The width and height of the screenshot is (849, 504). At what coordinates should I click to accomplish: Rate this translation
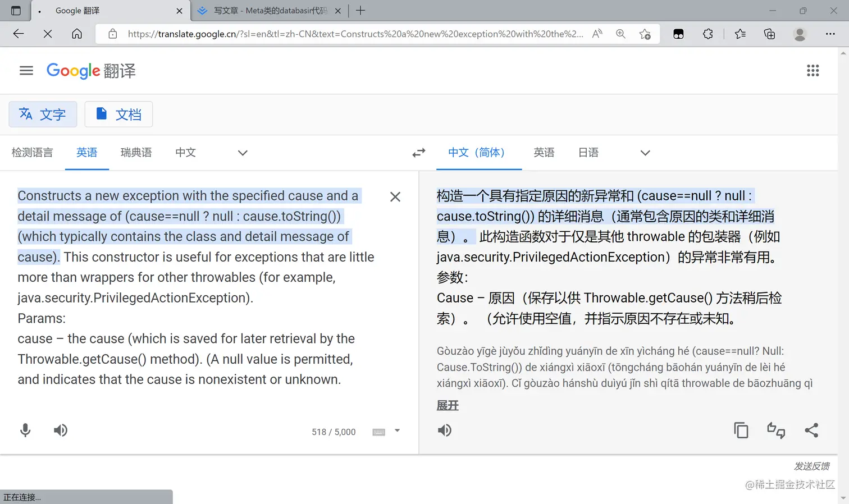click(776, 430)
